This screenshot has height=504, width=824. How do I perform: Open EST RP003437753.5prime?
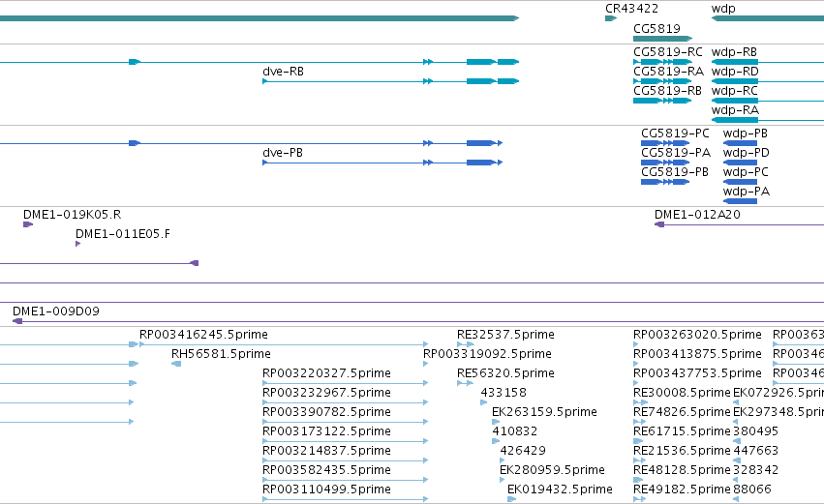click(697, 373)
